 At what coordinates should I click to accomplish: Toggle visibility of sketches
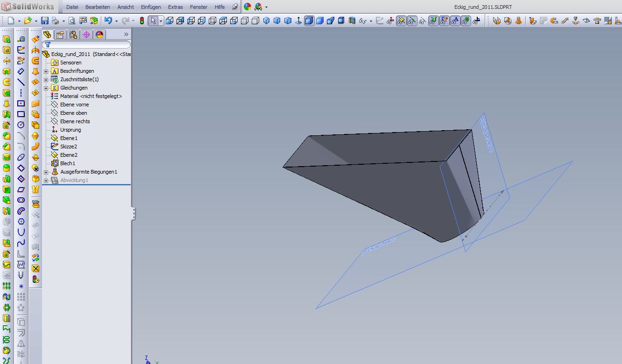click(444, 21)
